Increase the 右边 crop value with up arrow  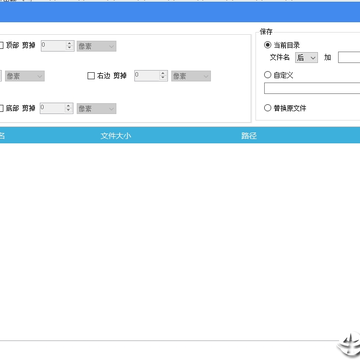[163, 74]
